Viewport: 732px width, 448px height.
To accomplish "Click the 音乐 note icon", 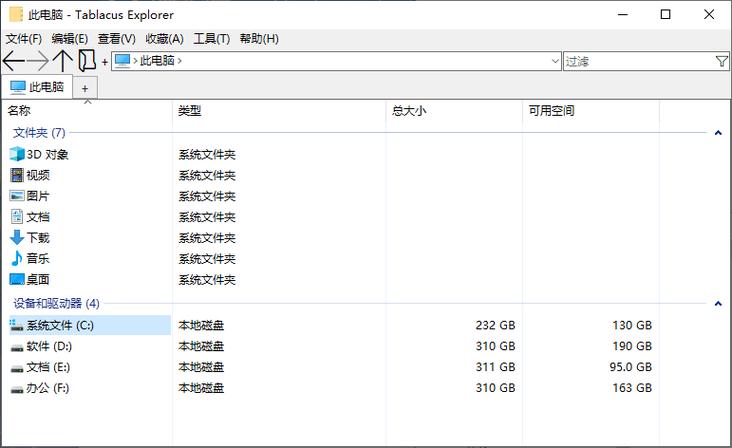I will coord(17,258).
